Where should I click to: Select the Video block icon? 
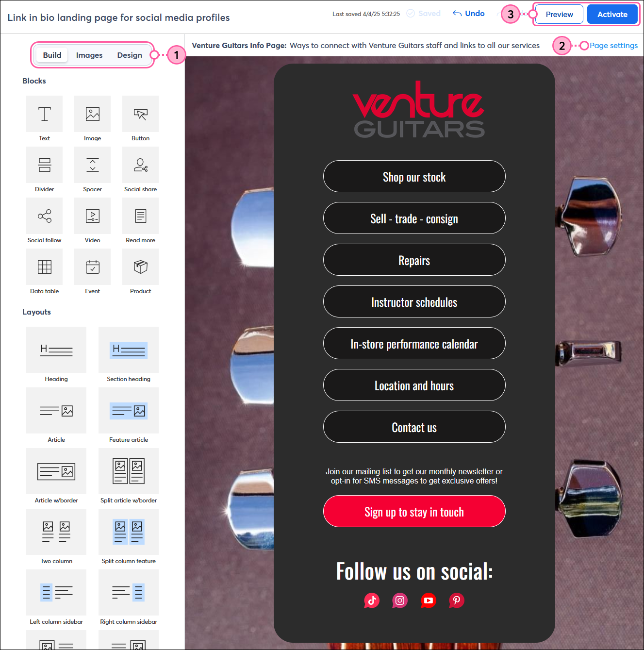tap(92, 216)
